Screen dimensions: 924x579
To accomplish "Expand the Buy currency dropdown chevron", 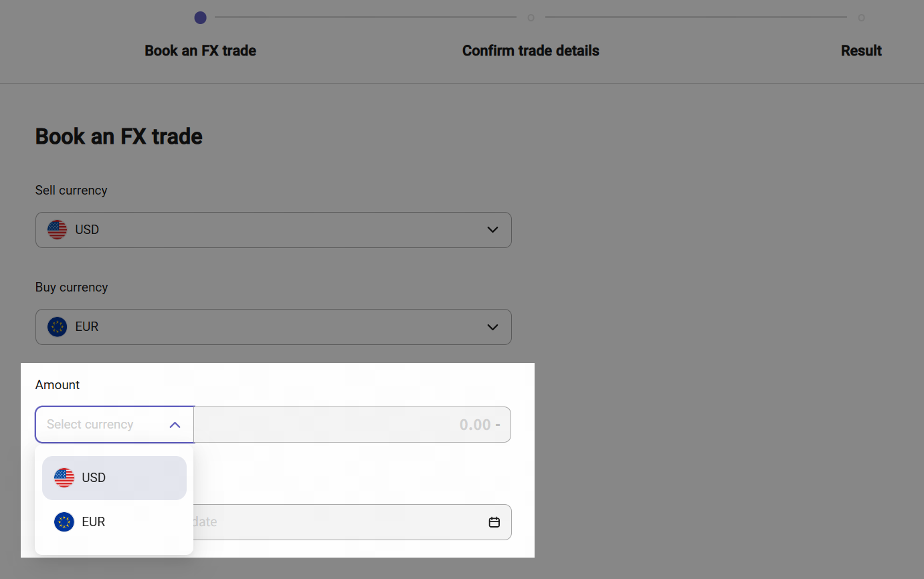I will [492, 327].
